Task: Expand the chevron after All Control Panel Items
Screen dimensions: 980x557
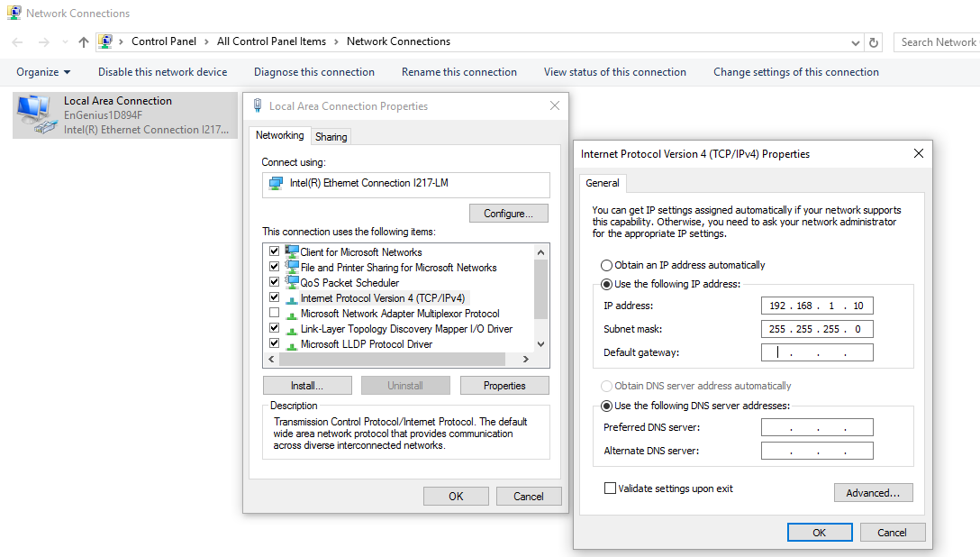Action: click(x=336, y=41)
